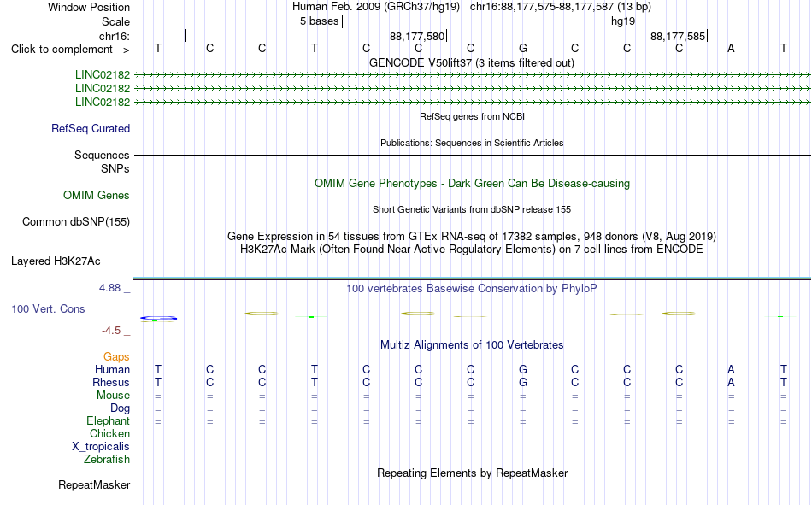Select the Layered H3K27Ac track label
Viewport: 812px width, 505px height.
[x=56, y=261]
